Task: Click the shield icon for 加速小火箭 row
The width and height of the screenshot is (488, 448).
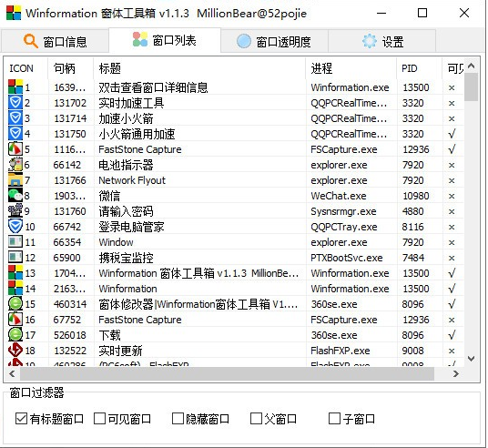Action: point(15,118)
